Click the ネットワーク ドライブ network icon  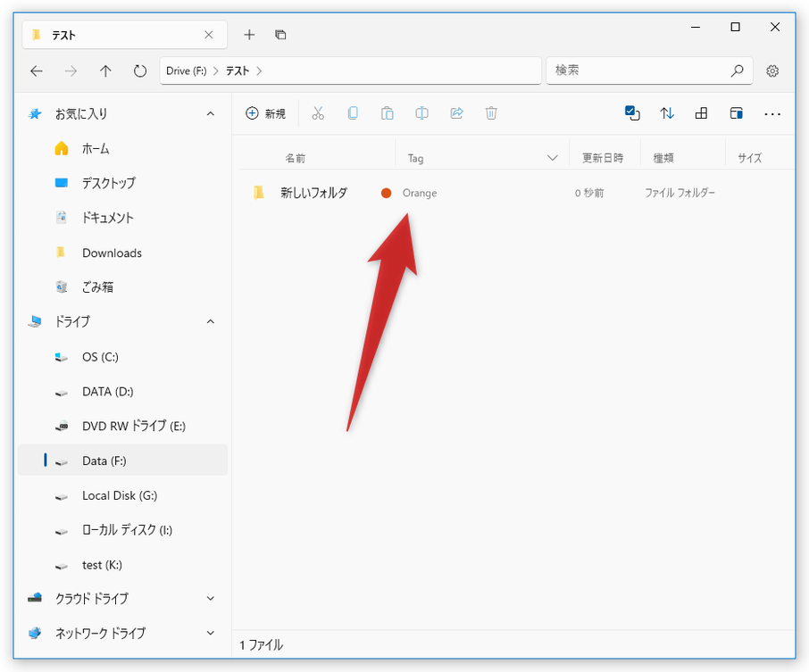[35, 633]
